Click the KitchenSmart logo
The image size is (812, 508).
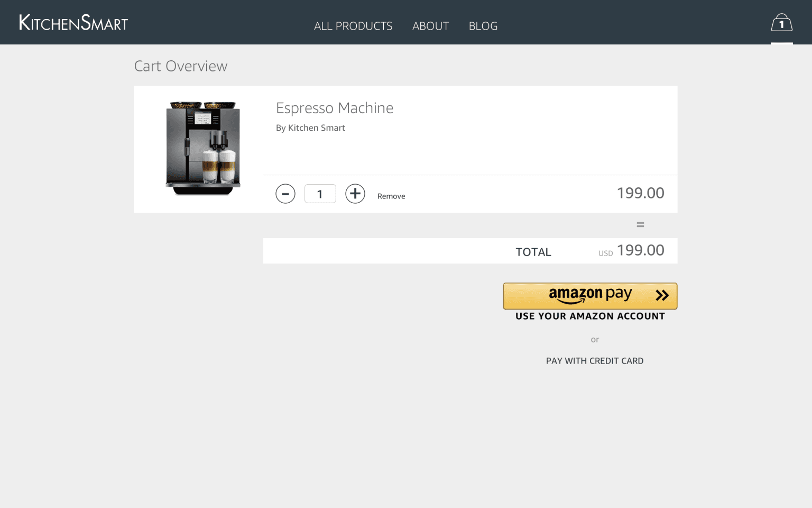[x=73, y=22]
